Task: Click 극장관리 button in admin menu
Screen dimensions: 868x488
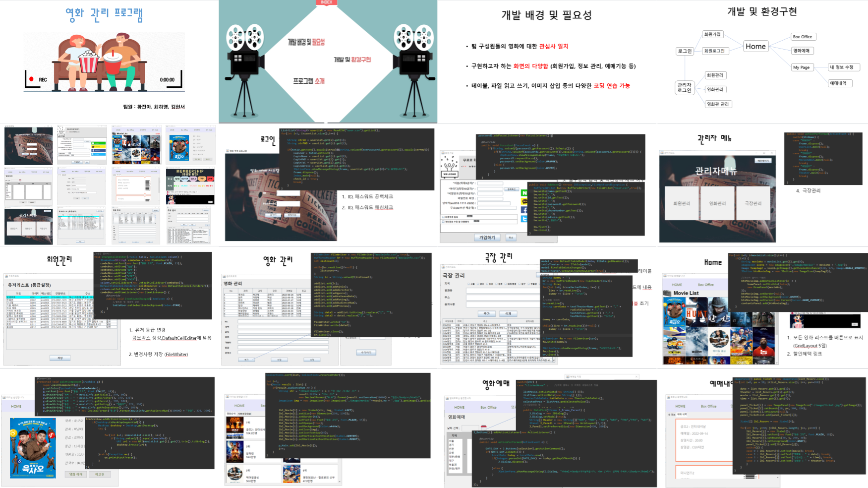Action: (752, 203)
